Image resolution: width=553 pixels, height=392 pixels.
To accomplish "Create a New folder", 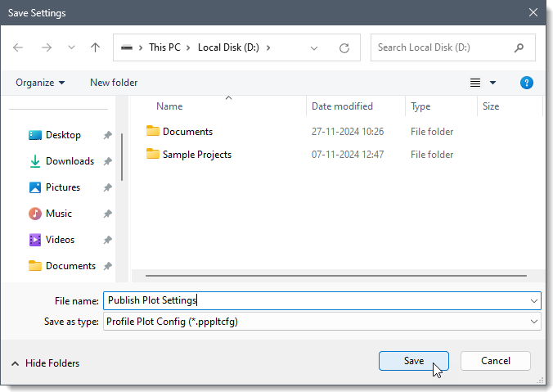I will pyautogui.click(x=114, y=83).
